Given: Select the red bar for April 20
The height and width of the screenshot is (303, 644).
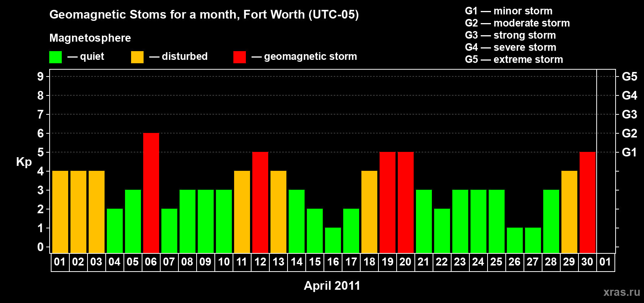Looking at the screenshot, I should coord(406,202).
